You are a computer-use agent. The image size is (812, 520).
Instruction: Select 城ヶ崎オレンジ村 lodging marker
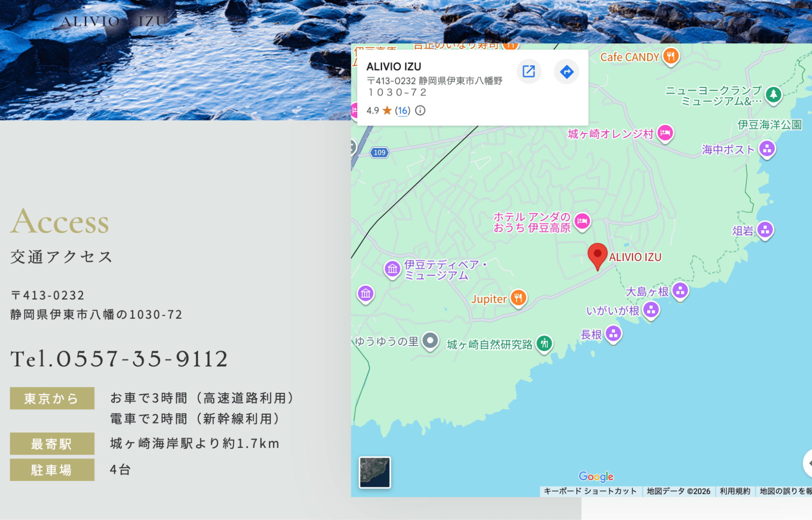click(665, 133)
